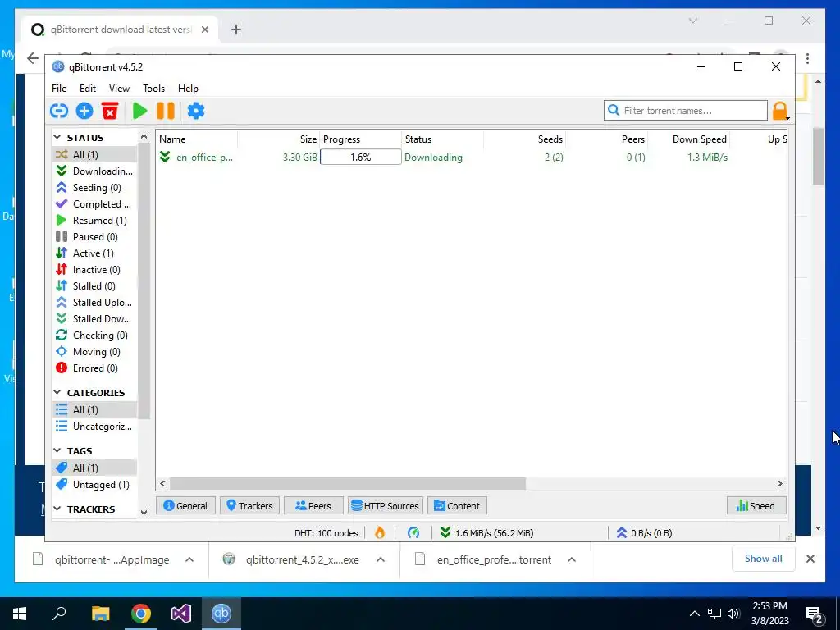
Task: Open the View menu
Action: point(119,89)
